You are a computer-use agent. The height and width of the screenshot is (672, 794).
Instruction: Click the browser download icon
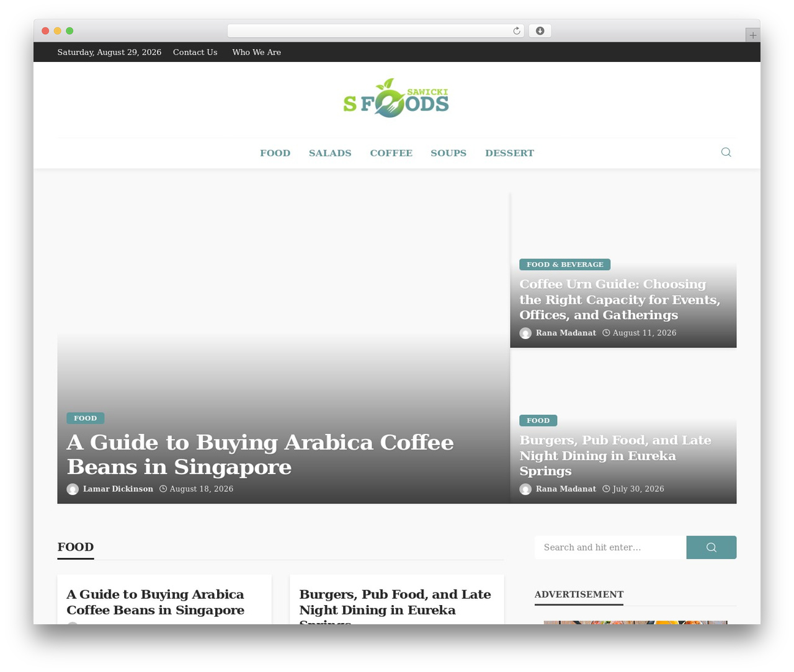point(540,31)
